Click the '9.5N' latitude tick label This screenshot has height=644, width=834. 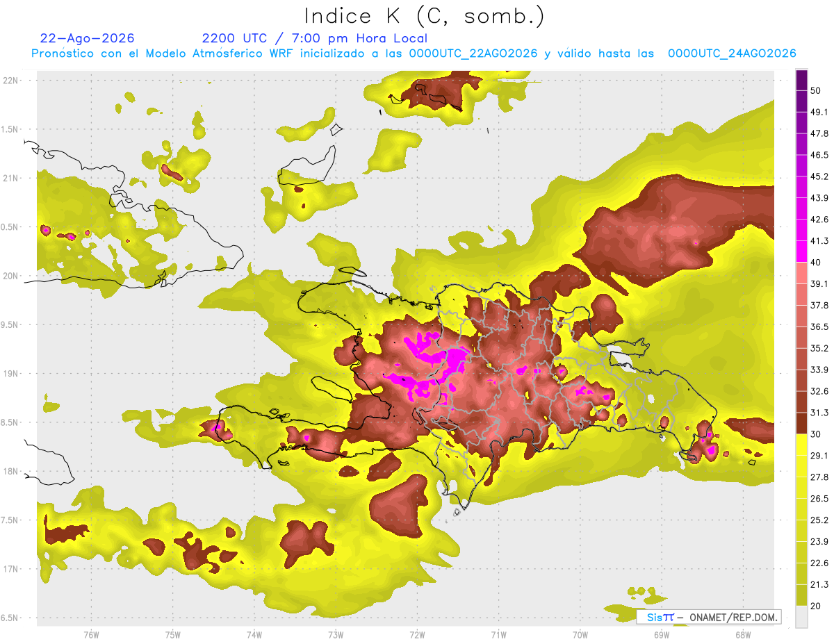[x=9, y=324]
